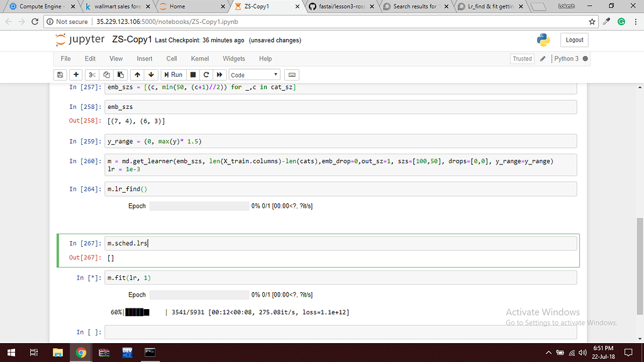This screenshot has width=644, height=362.
Task: Click the Logout button
Action: pyautogui.click(x=574, y=40)
